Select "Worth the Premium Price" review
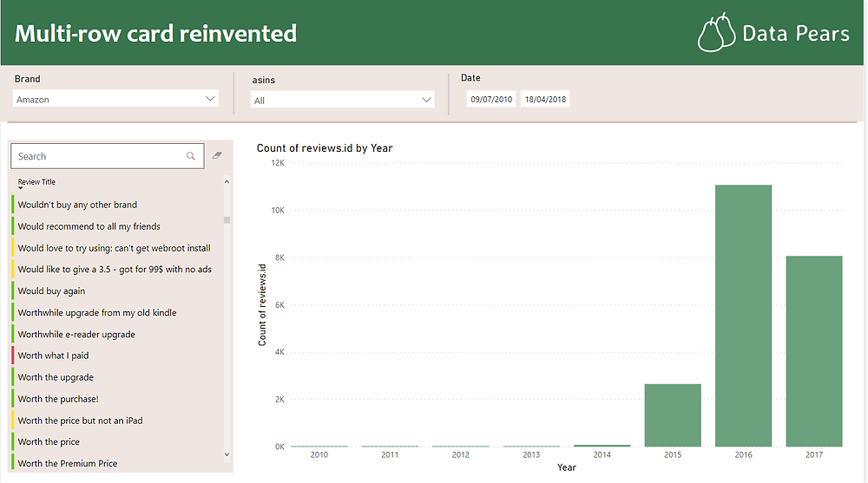This screenshot has width=868, height=483. point(67,463)
